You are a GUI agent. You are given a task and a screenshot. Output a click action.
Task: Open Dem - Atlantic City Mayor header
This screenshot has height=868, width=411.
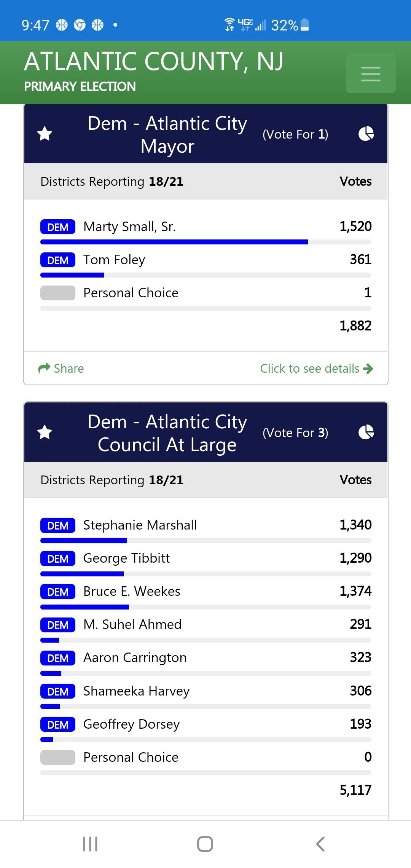[167, 134]
